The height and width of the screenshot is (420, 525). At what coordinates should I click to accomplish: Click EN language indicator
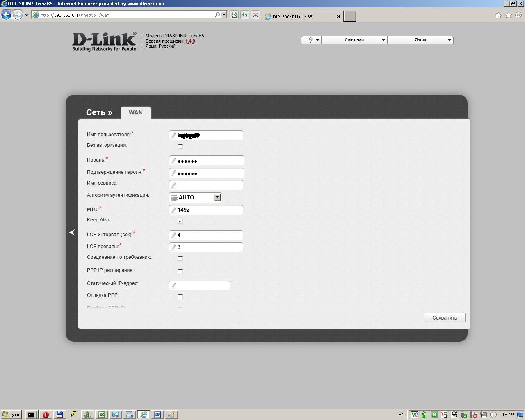pyautogui.click(x=402, y=415)
